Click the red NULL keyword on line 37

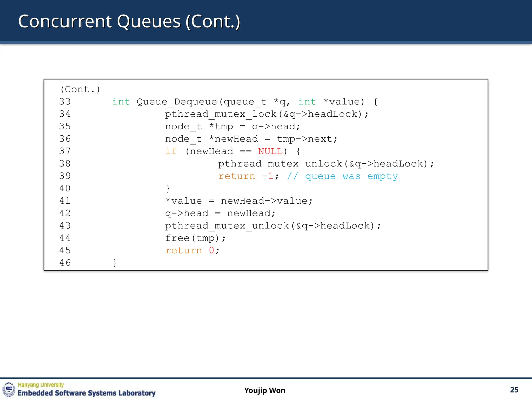click(270, 151)
